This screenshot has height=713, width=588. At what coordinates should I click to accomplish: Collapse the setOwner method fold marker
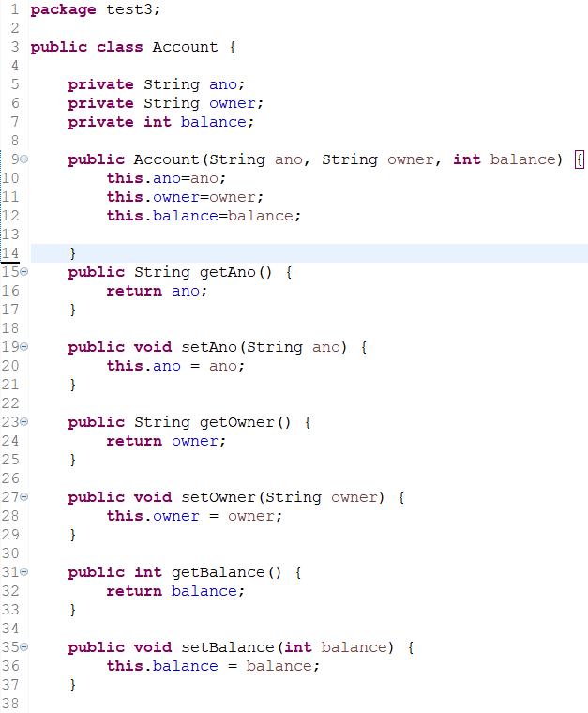pyautogui.click(x=24, y=497)
